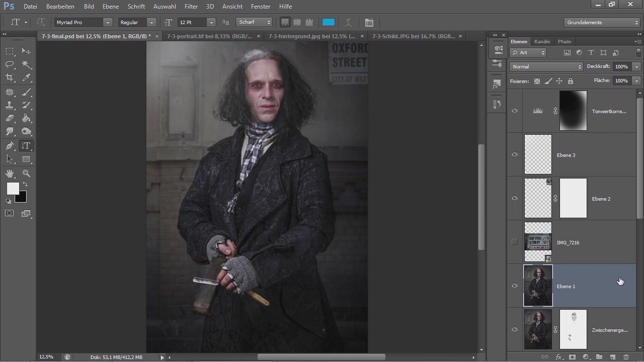The width and height of the screenshot is (644, 362).
Task: Click the 12,5% zoom field in status bar
Action: point(46,357)
